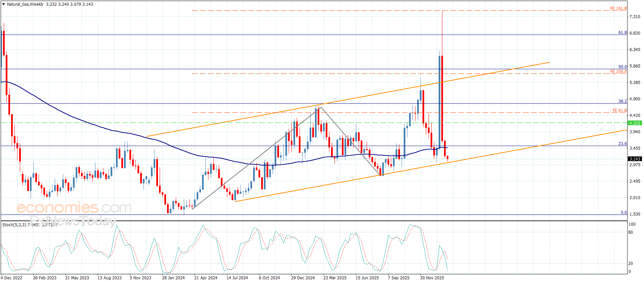Click the 28 Jan 2024 date label
This screenshot has height=282, width=644.
[173, 278]
